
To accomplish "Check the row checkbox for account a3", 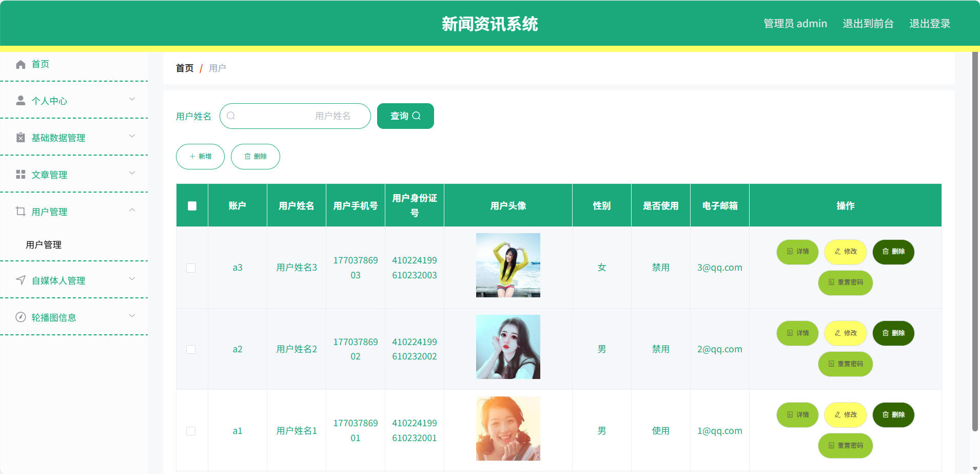I will click(x=191, y=268).
